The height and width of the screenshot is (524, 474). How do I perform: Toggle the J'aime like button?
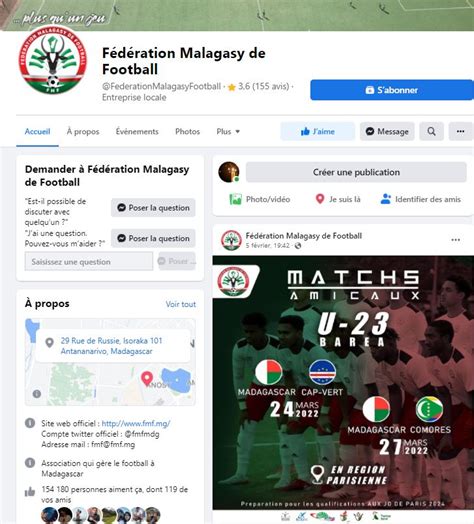tap(317, 131)
